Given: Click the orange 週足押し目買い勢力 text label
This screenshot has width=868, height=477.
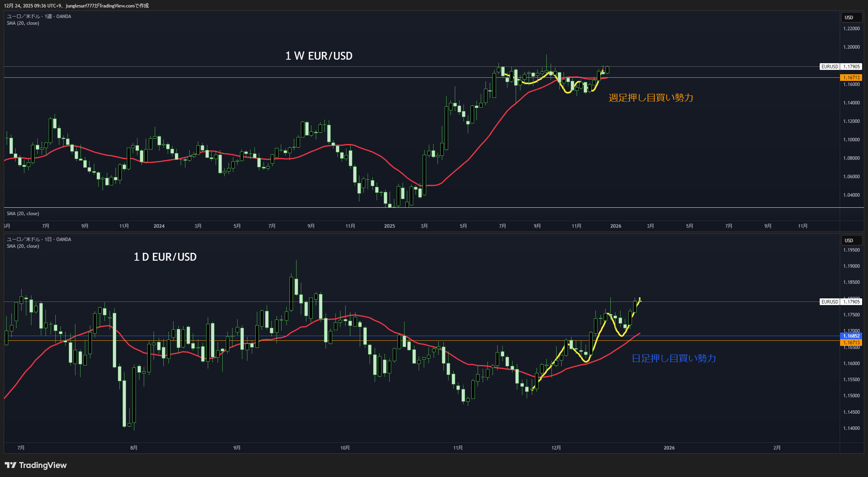Looking at the screenshot, I should click(x=651, y=98).
